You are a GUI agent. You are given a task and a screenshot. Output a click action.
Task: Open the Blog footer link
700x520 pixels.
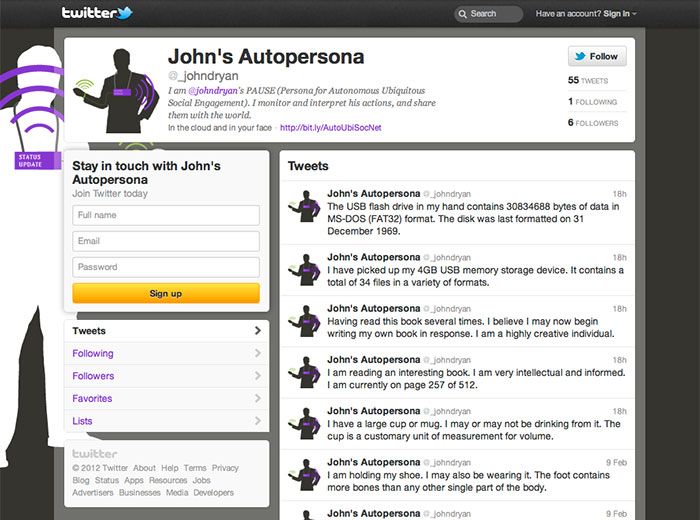[x=81, y=480]
